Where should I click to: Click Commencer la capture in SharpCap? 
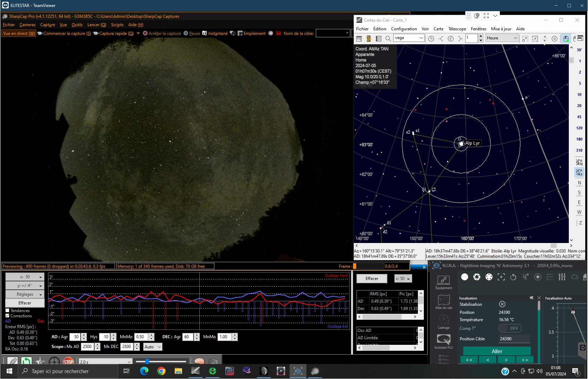tap(64, 33)
